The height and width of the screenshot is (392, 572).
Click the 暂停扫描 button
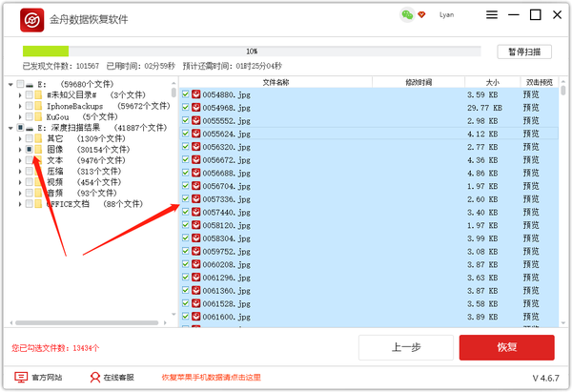pos(524,52)
